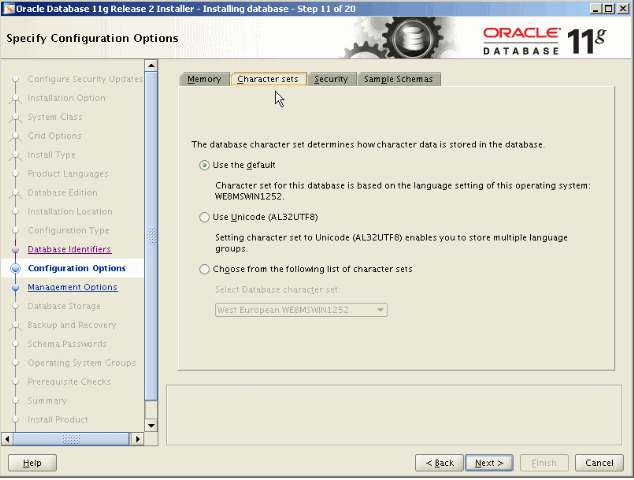
Task: Click sidebar horizontal scrollbar right arrow
Action: pyautogui.click(x=137, y=439)
